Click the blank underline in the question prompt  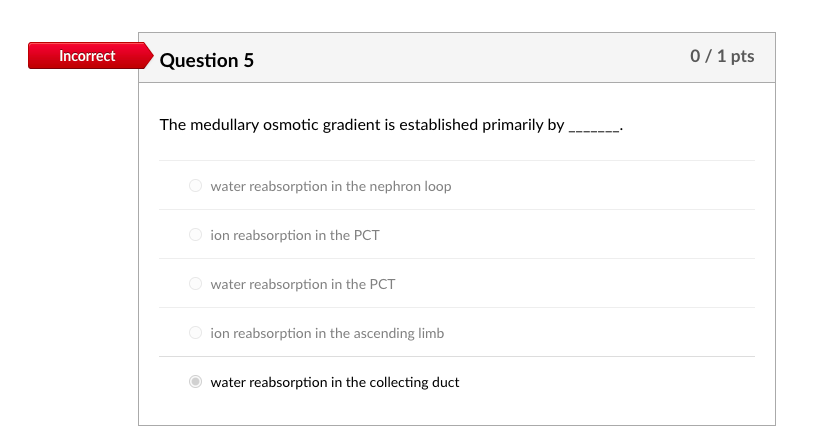[594, 128]
